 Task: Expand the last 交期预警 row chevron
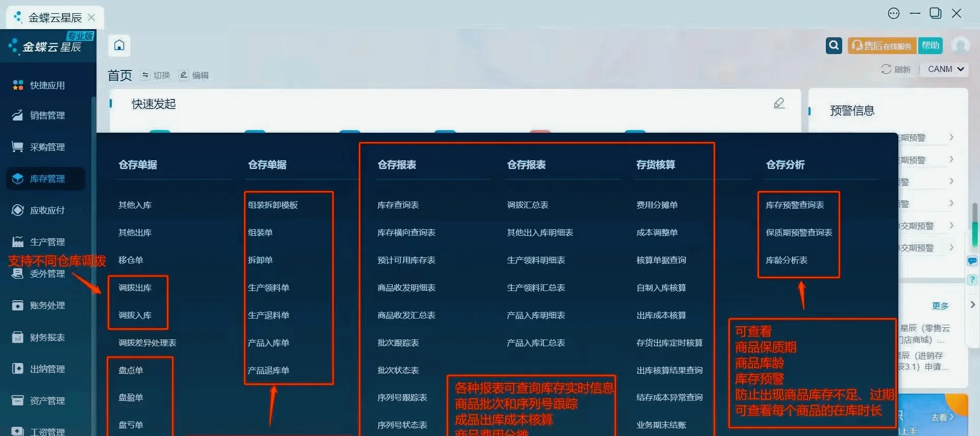[951, 248]
